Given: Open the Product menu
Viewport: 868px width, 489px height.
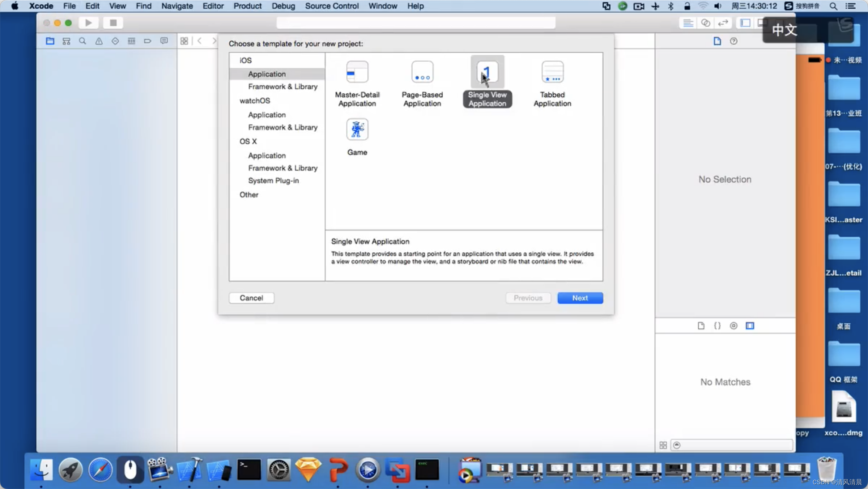Looking at the screenshot, I should pyautogui.click(x=247, y=6).
